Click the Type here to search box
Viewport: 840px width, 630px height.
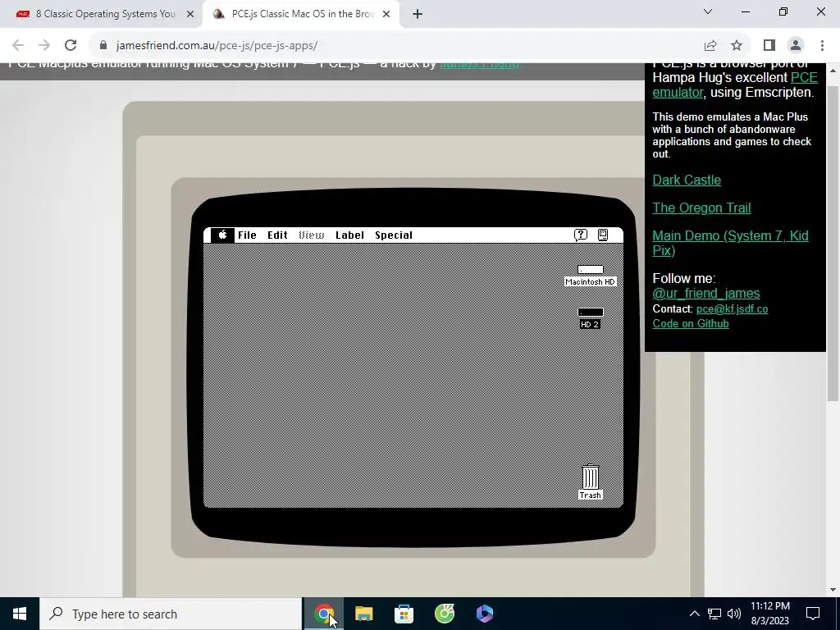[171, 614]
